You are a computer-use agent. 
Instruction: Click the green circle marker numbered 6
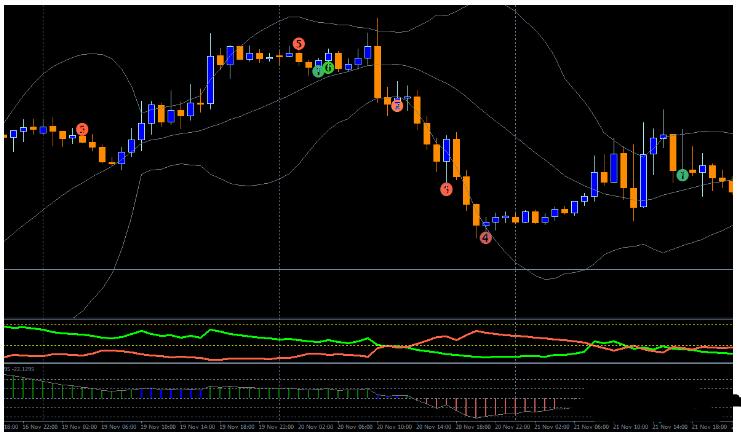328,68
